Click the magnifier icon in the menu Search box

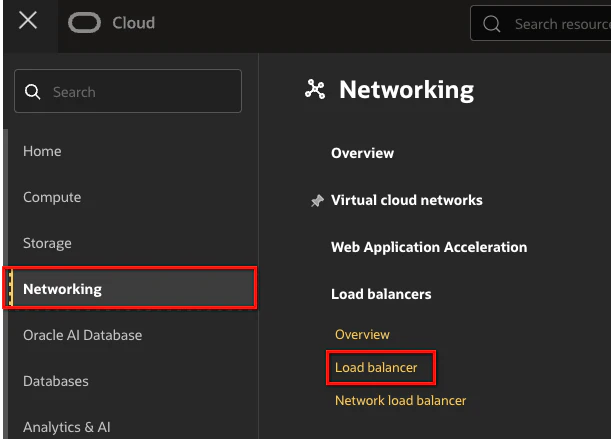click(32, 92)
